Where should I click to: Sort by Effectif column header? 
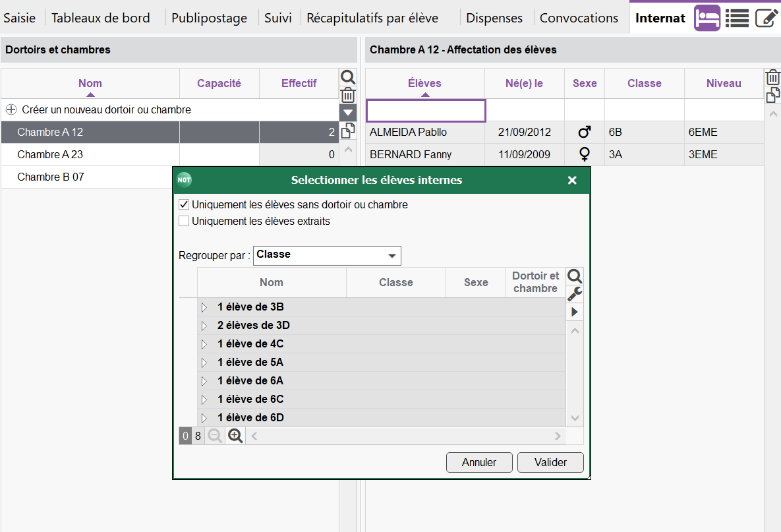[x=299, y=83]
